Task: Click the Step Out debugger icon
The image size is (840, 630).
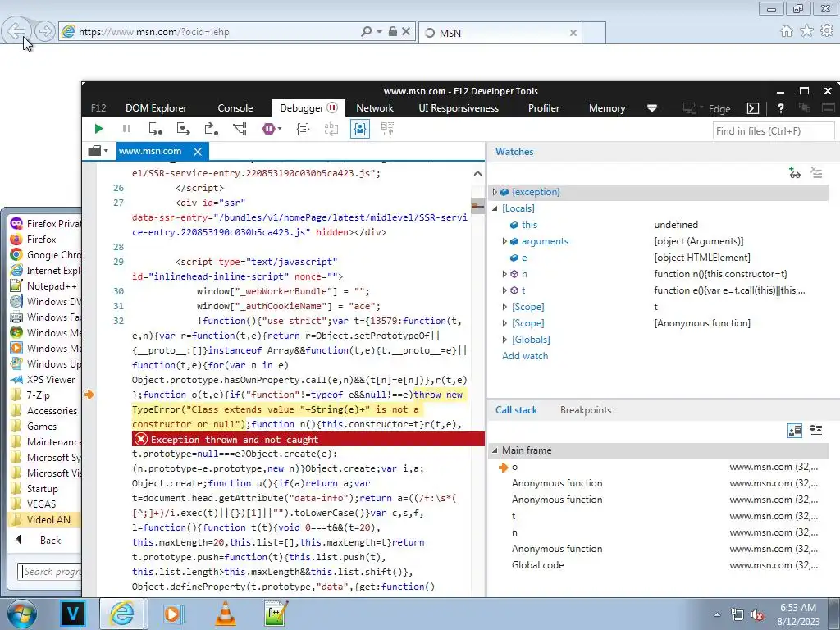Action: point(211,129)
